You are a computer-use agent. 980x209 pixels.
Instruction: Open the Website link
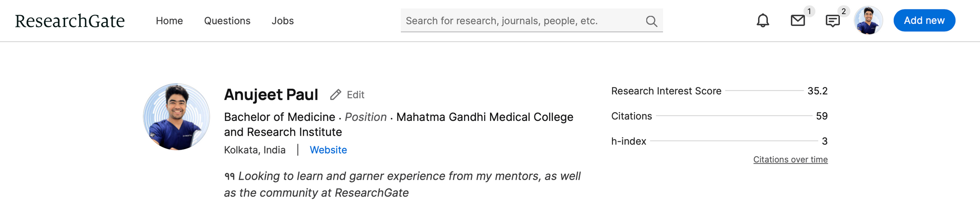coord(328,150)
